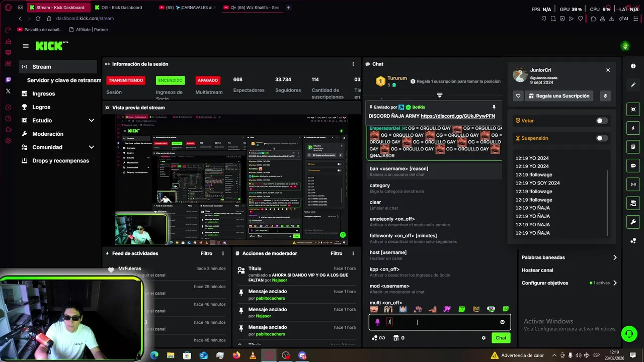Toggle the Suspensión switch
The width and height of the screenshot is (644, 362).
tap(602, 138)
